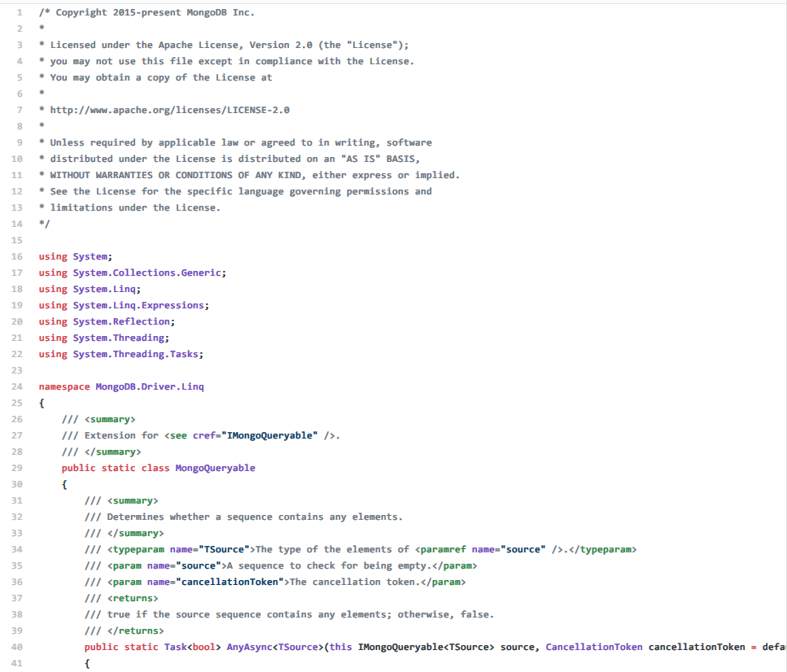Click 'System.Linq.Expressions' using line
Viewport: 787px width, 672px height.
[x=124, y=305]
